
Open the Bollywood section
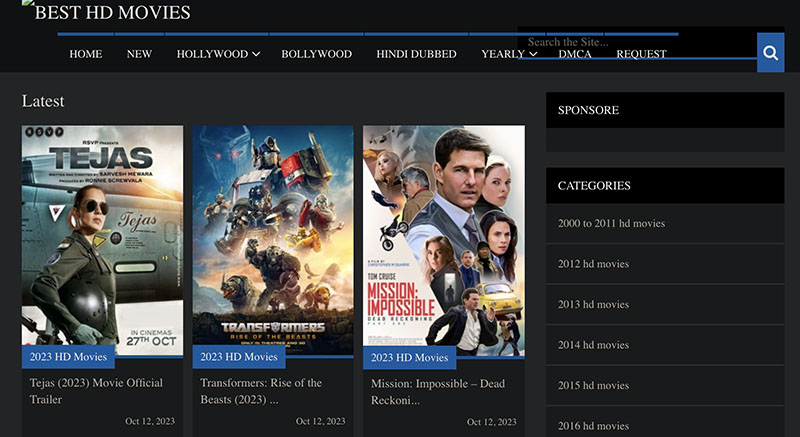(x=316, y=54)
